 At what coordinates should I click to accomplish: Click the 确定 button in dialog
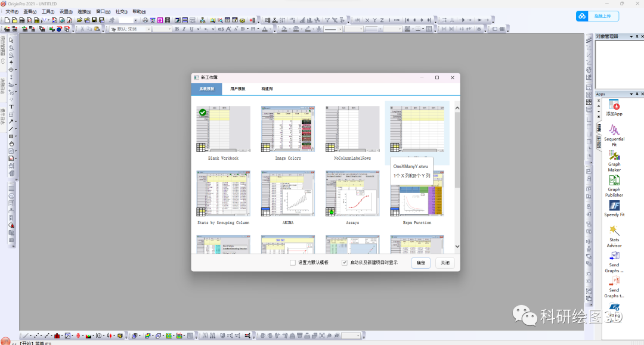coord(421,263)
